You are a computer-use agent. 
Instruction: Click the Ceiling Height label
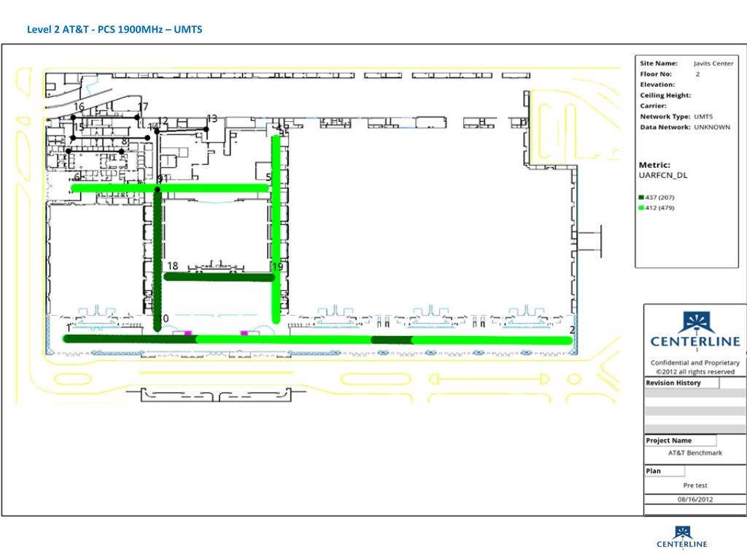pos(665,96)
